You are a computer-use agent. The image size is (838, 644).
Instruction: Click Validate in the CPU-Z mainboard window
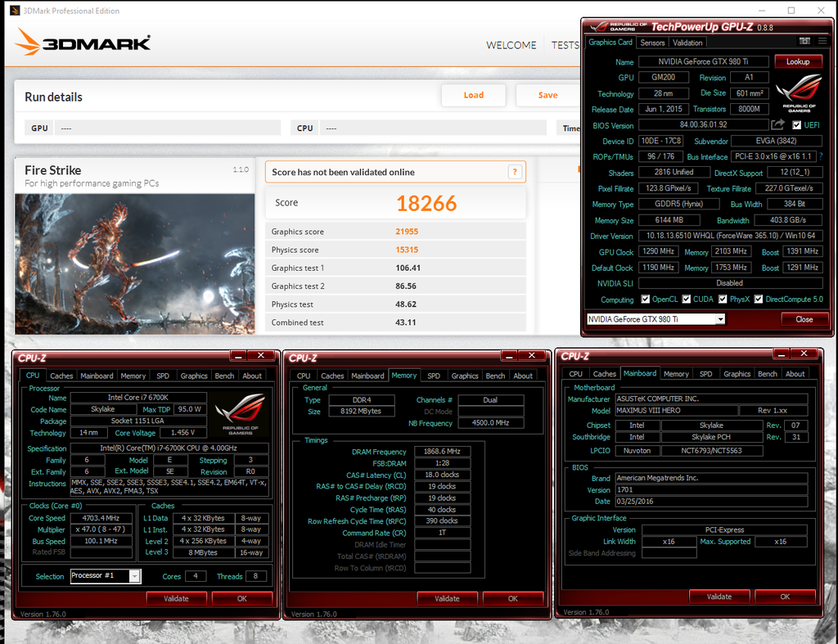(x=719, y=597)
